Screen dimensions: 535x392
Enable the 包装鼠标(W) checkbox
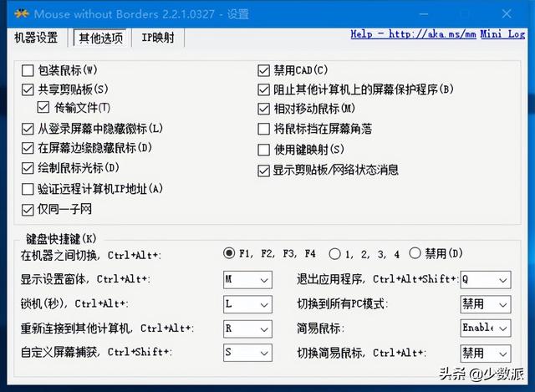click(28, 70)
